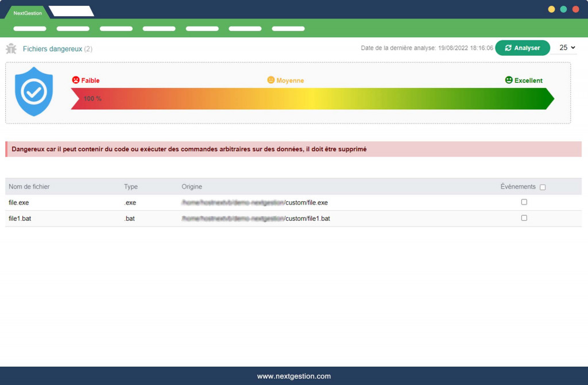Click the Nom de fichier column header
The height and width of the screenshot is (385, 588).
click(x=29, y=187)
